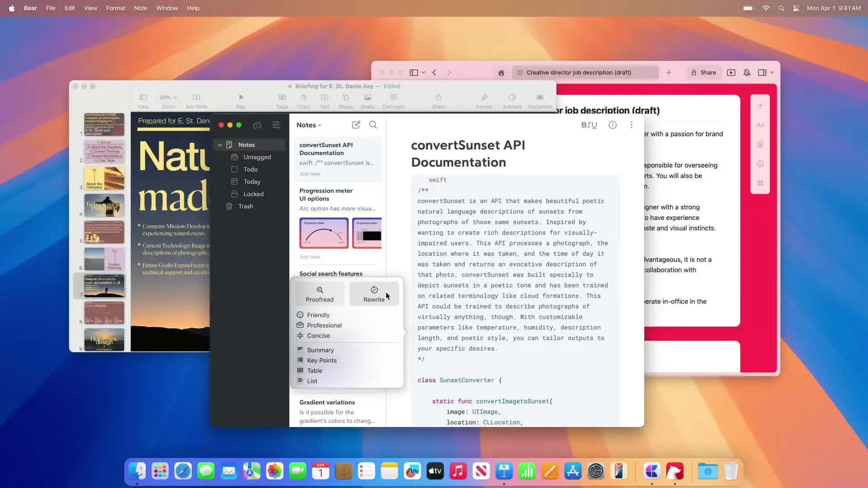
Task: Choose Key Points from the writing tools
Action: [x=321, y=361]
